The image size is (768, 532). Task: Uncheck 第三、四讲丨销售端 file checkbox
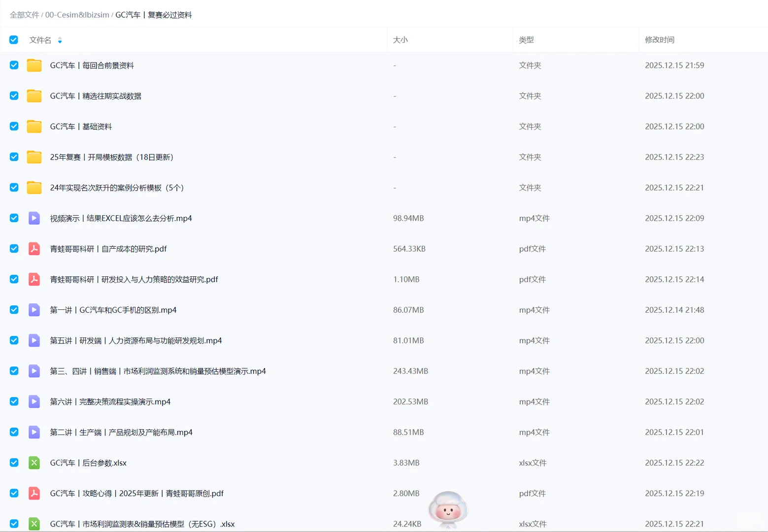pos(14,370)
